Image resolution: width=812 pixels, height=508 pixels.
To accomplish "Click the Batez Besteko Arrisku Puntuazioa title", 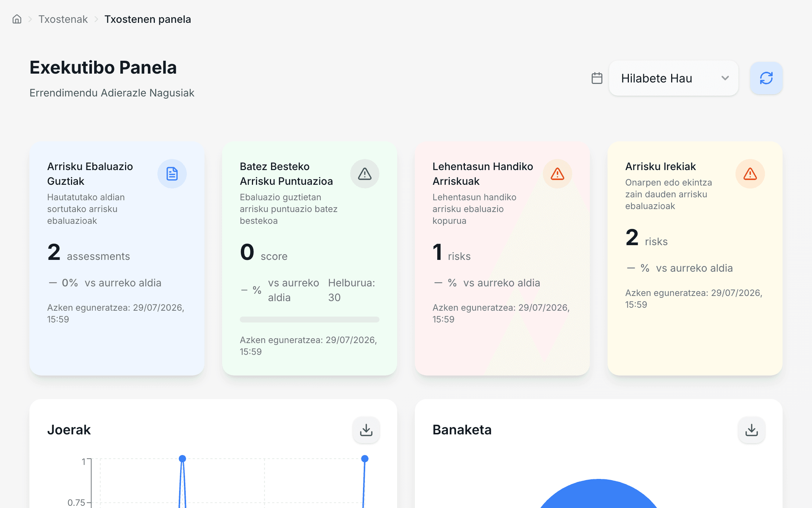I will (286, 174).
